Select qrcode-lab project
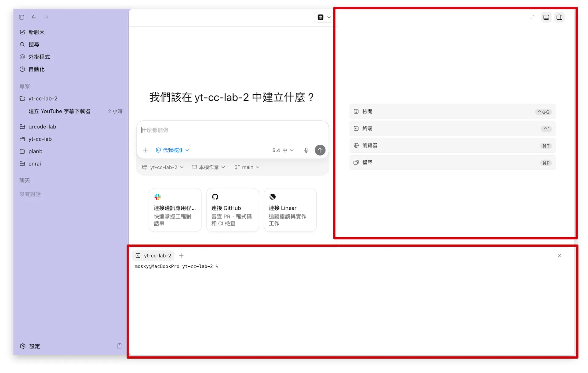Viewport: 588px width, 373px height. (x=38, y=127)
